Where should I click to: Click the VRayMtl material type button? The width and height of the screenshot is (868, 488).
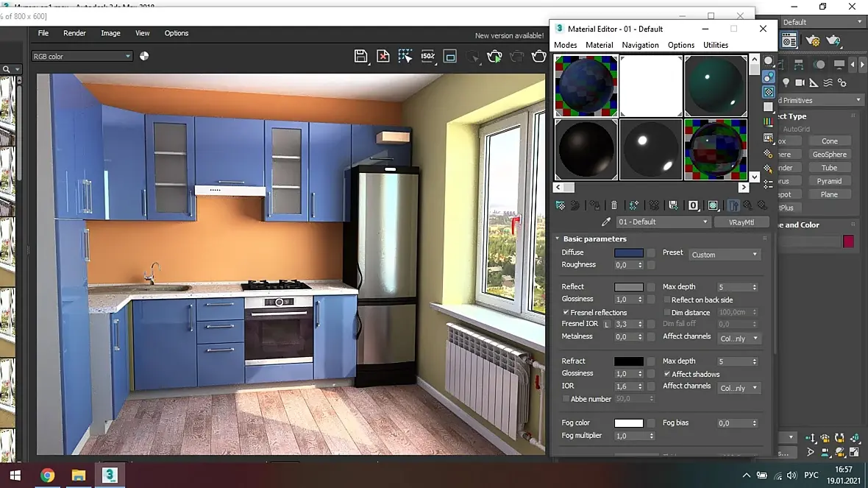point(741,222)
